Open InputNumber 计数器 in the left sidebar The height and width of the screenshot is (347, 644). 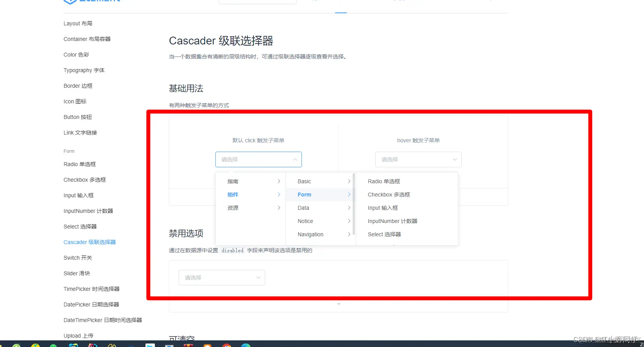coord(88,211)
